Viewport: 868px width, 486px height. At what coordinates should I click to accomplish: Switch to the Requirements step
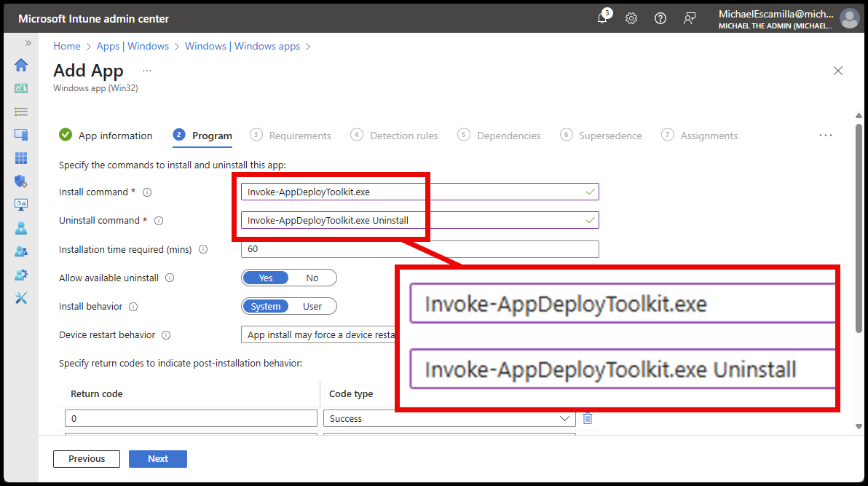[x=299, y=136]
